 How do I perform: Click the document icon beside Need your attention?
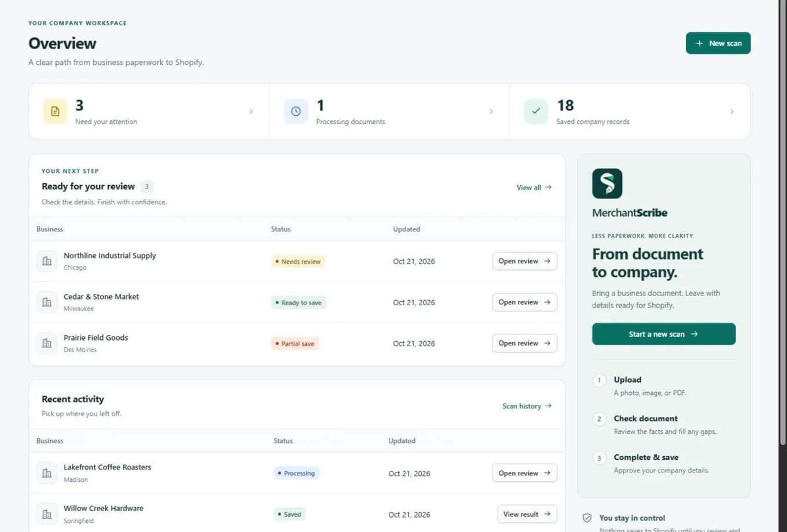click(x=55, y=111)
